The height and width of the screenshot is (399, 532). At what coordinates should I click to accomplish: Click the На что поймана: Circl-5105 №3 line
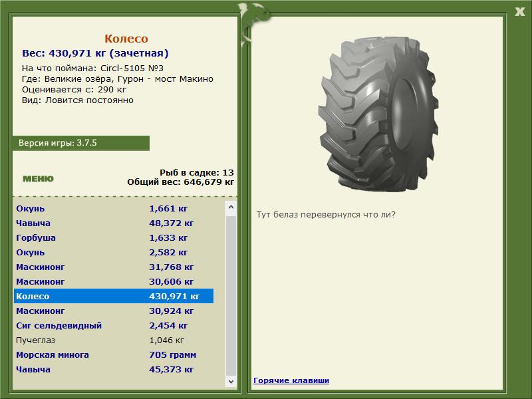pos(92,68)
